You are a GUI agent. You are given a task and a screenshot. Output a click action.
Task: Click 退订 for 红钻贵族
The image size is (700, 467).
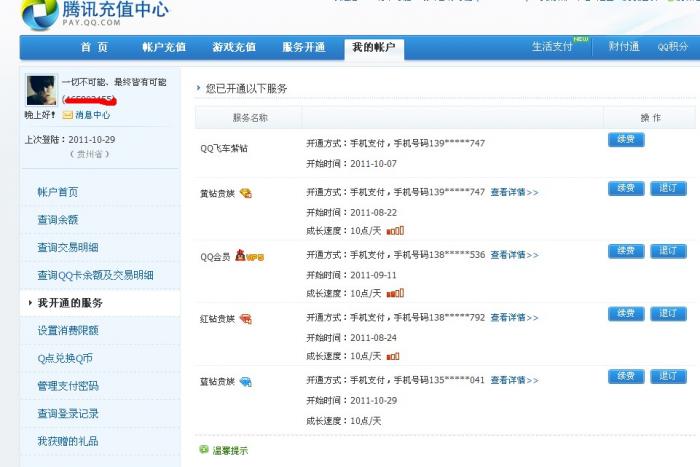[x=668, y=313]
